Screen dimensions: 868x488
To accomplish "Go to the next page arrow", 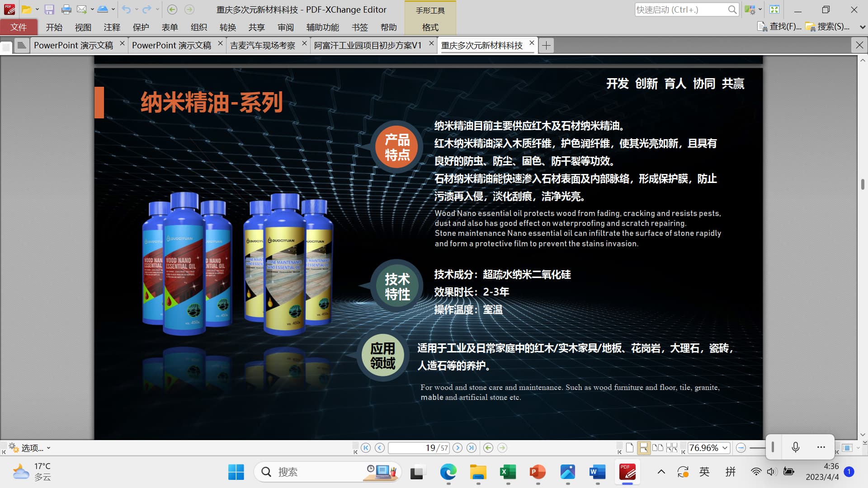I will coord(458,448).
